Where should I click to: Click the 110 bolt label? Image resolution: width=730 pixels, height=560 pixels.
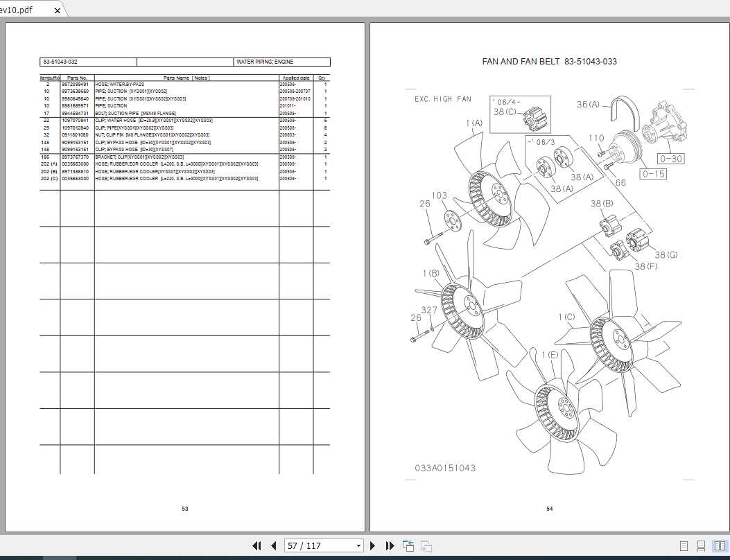[596, 138]
